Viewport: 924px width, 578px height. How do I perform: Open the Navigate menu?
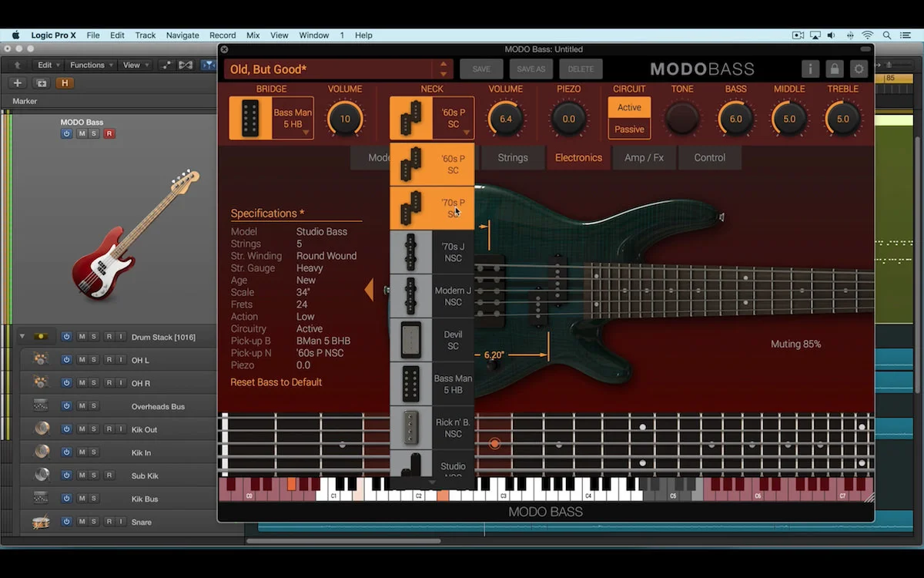pyautogui.click(x=182, y=35)
